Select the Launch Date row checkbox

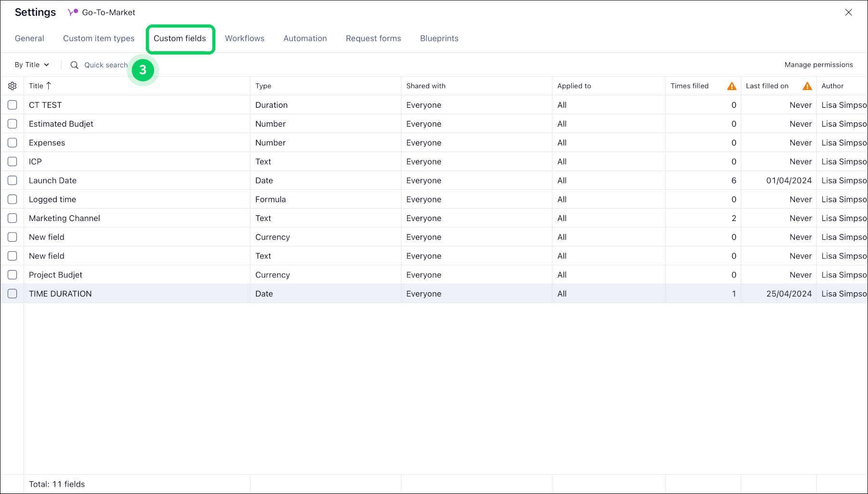click(x=13, y=181)
